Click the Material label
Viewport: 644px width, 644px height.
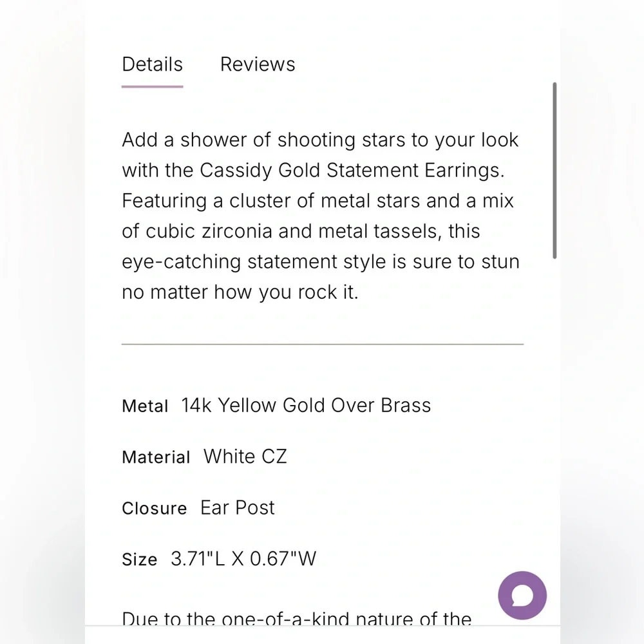tap(156, 457)
